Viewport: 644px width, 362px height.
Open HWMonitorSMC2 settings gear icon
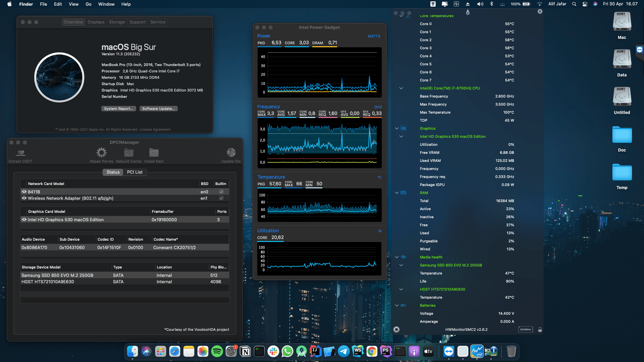click(396, 329)
